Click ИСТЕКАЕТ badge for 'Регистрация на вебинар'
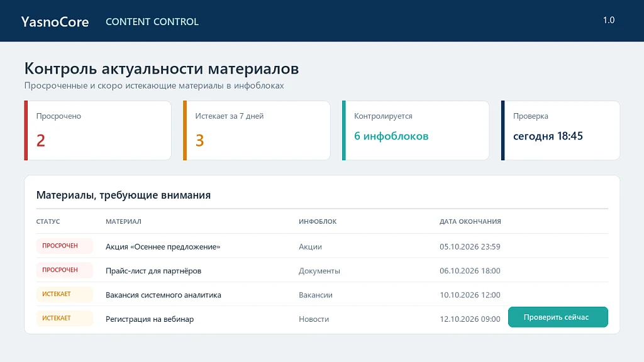Image resolution: width=644 pixels, height=362 pixels. point(65,319)
